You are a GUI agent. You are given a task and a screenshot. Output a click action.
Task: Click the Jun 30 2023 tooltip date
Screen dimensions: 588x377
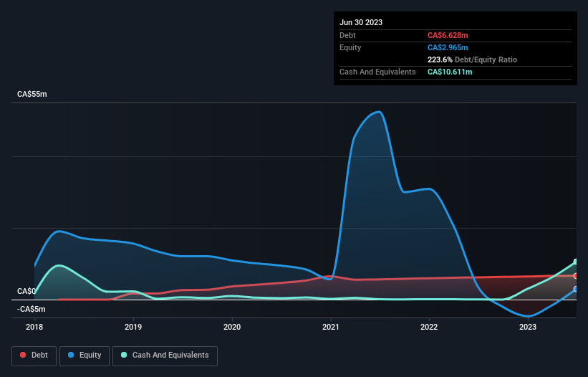click(361, 22)
